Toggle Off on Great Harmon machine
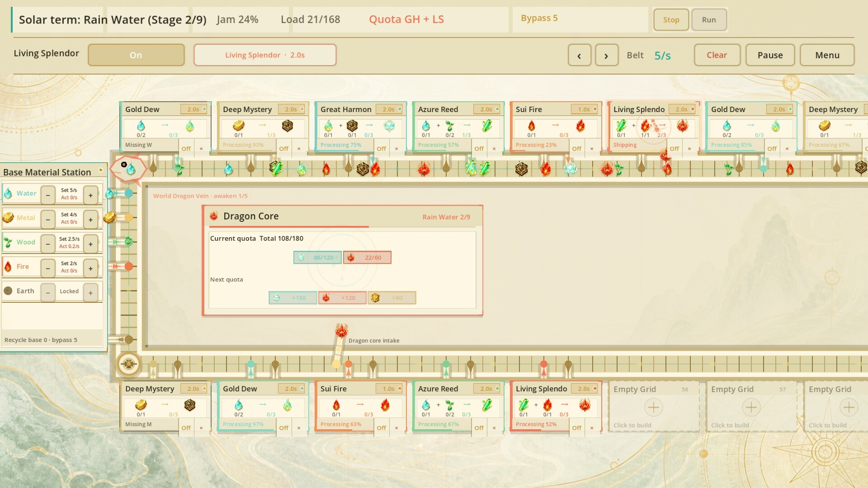 pyautogui.click(x=382, y=148)
